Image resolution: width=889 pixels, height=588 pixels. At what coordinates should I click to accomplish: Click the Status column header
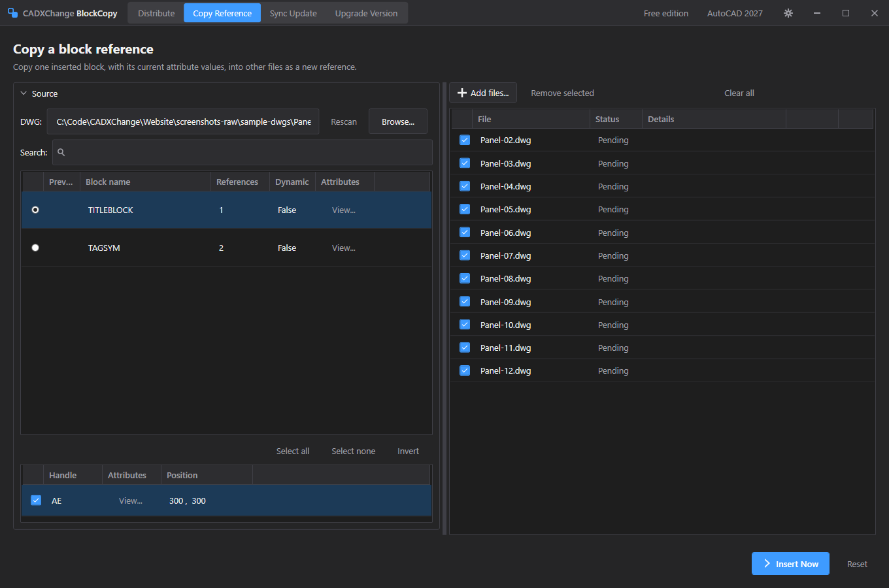[616, 119]
